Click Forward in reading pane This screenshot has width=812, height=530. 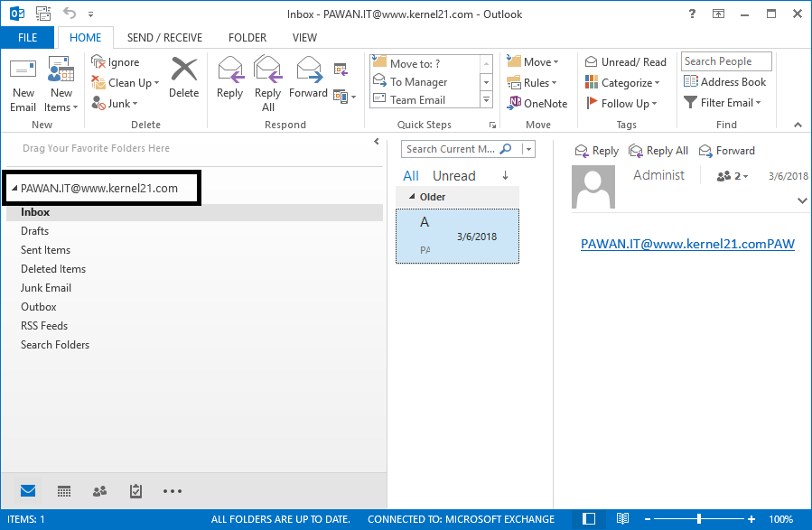726,151
